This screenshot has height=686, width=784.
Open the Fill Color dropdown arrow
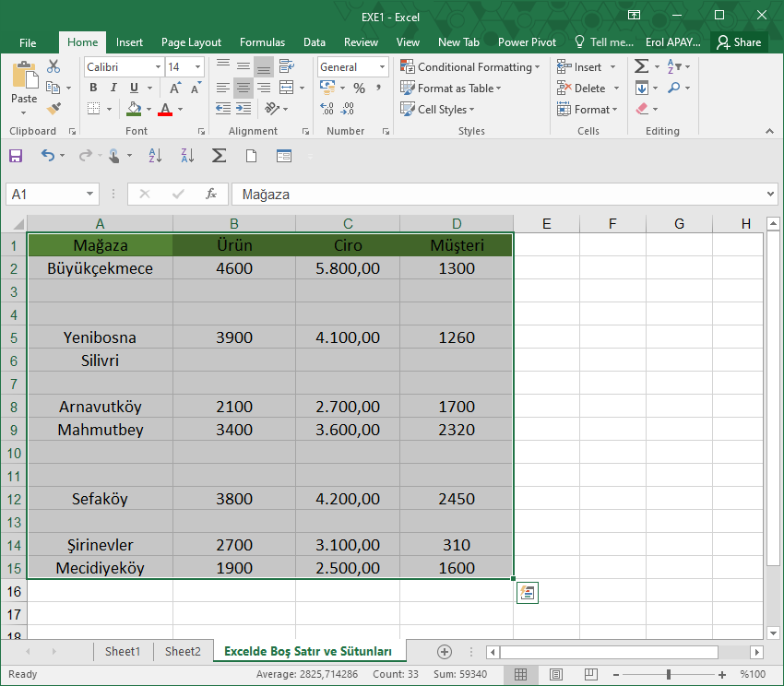148,109
